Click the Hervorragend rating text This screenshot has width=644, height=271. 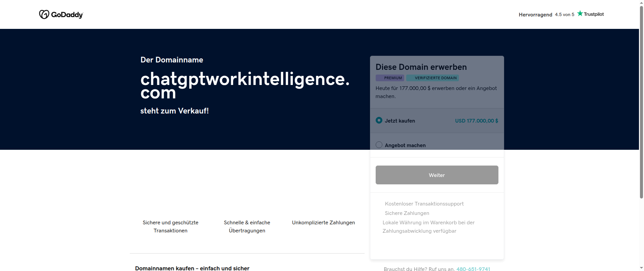535,14
